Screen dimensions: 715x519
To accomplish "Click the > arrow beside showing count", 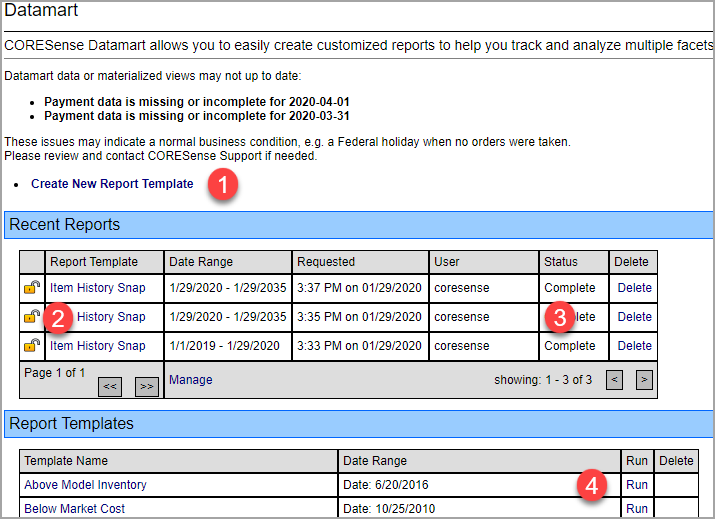I will (644, 380).
